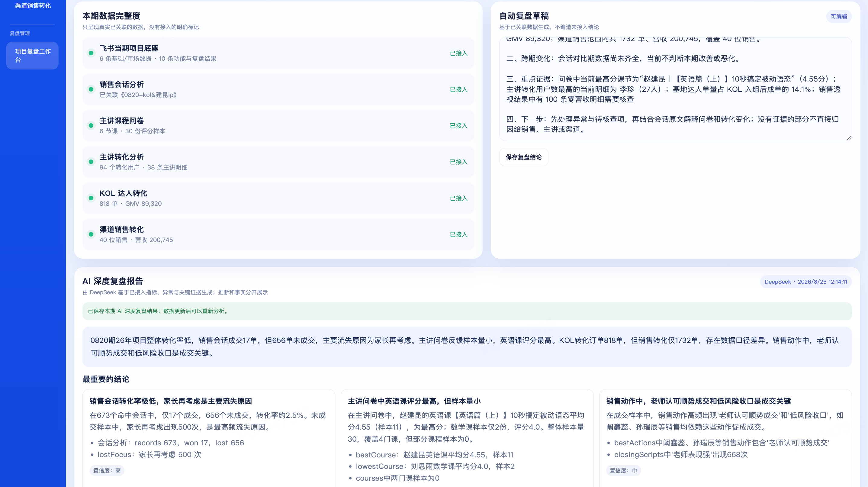Click 已接入 status on 主讲转化分析 row
The image size is (868, 487).
coord(458,162)
